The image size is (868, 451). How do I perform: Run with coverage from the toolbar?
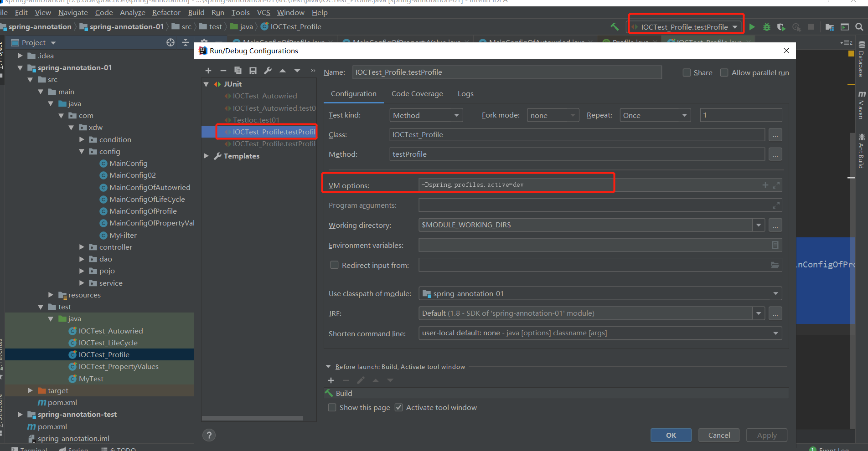point(781,27)
